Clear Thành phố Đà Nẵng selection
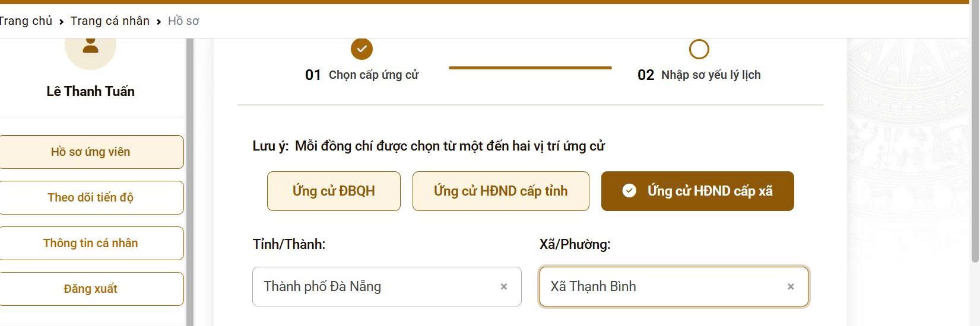Screen dimensions: 980x326 (503, 287)
